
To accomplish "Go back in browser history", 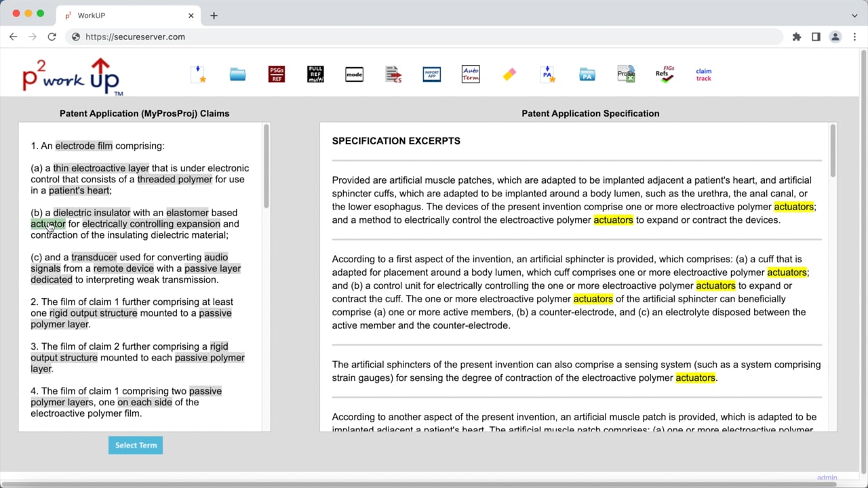I will pyautogui.click(x=14, y=37).
